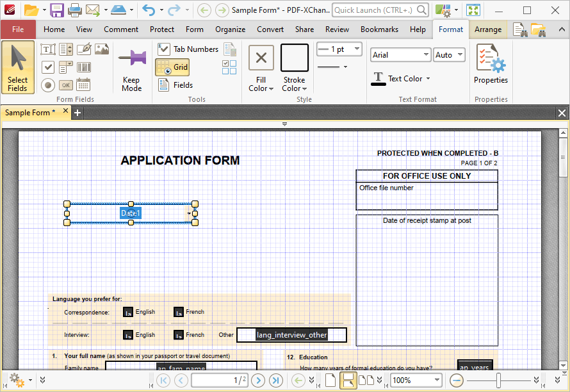Image resolution: width=570 pixels, height=392 pixels.
Task: Select the Radio Button field tool icon
Action: [x=48, y=85]
